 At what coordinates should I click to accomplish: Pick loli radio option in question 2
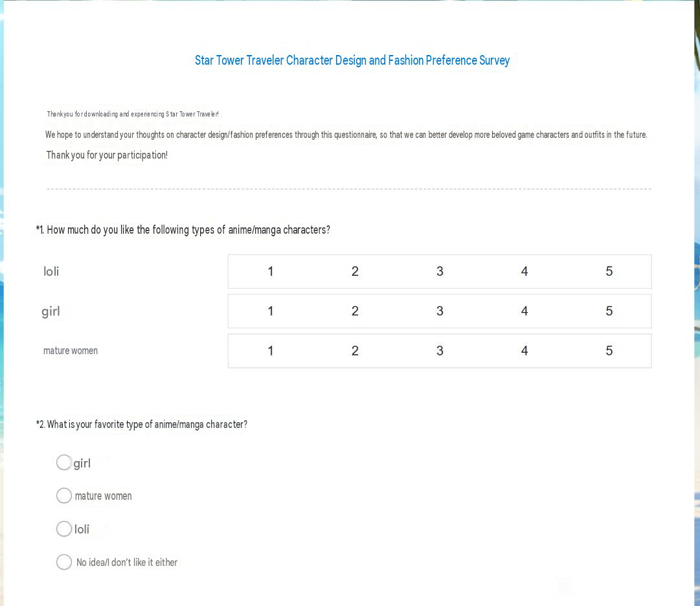click(x=64, y=529)
